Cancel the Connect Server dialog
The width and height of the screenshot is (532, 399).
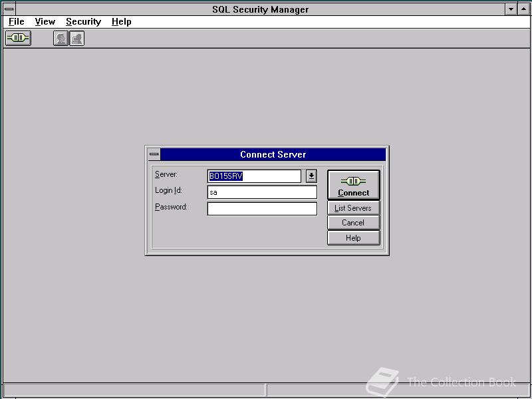[x=354, y=223]
